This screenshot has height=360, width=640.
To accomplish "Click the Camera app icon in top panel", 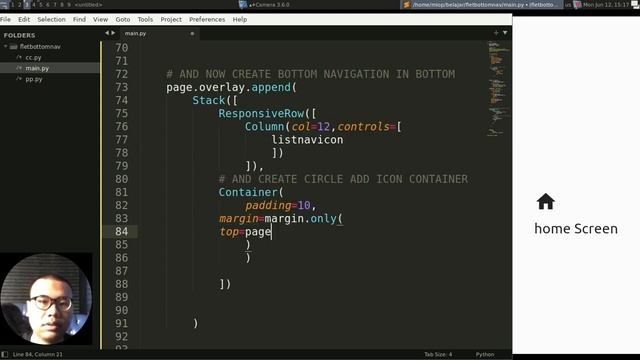I will 243,4.
